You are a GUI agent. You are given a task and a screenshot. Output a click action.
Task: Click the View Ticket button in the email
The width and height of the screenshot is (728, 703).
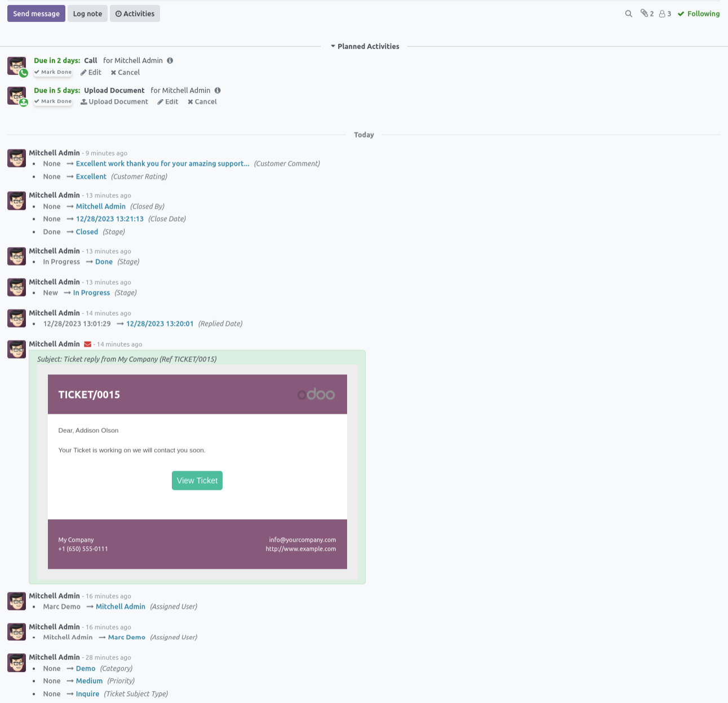click(x=197, y=480)
